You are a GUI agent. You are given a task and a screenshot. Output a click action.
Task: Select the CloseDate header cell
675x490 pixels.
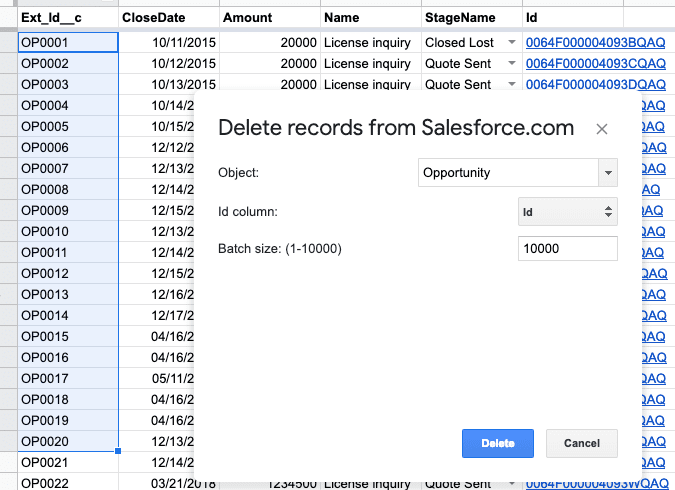tap(169, 18)
